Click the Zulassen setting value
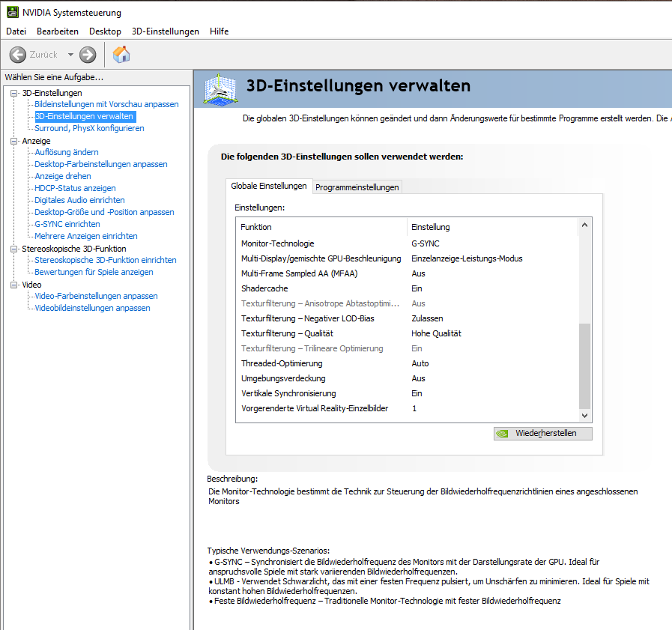The image size is (672, 630). (427, 318)
